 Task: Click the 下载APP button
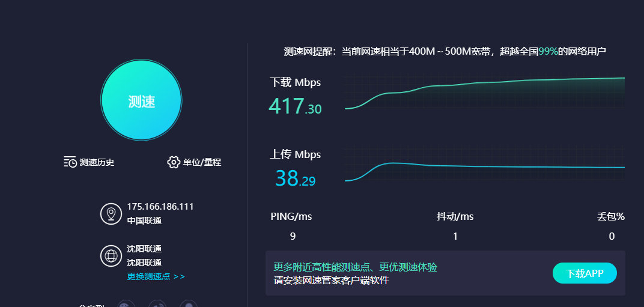[x=585, y=273]
